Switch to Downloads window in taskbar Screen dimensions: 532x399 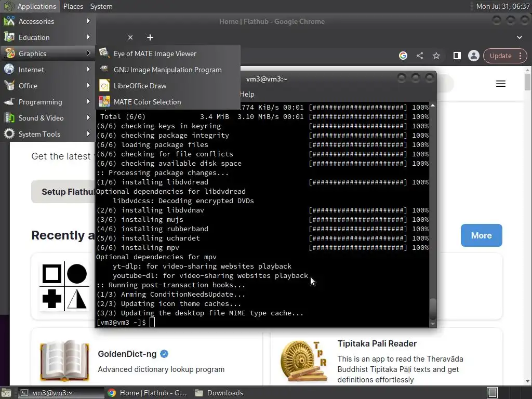[220, 393]
